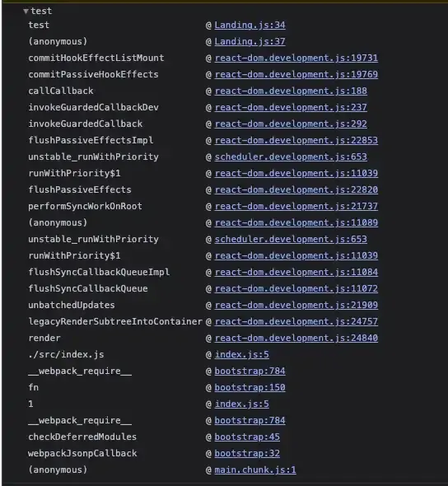448x486 pixels.
Task: Open react-dom.development.js:11072 link
Action: pos(296,288)
